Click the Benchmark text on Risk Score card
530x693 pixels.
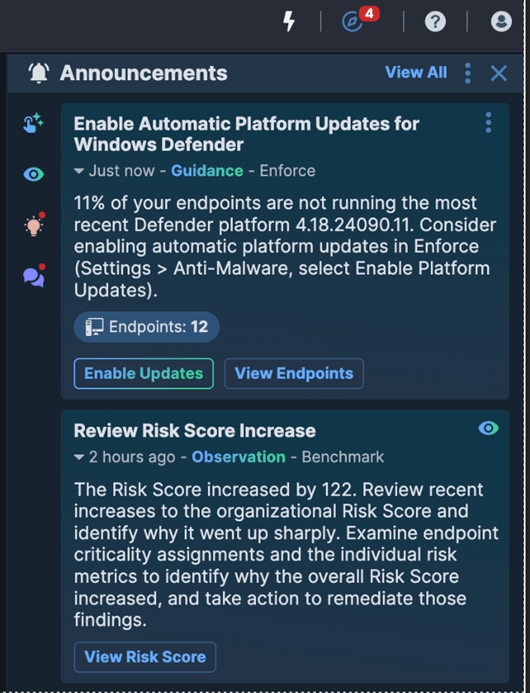[x=343, y=457]
